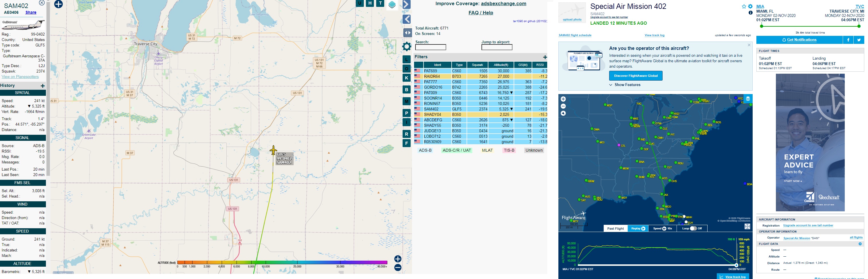The width and height of the screenshot is (868, 279).
Task: Sort table by Ident column
Action: click(437, 65)
